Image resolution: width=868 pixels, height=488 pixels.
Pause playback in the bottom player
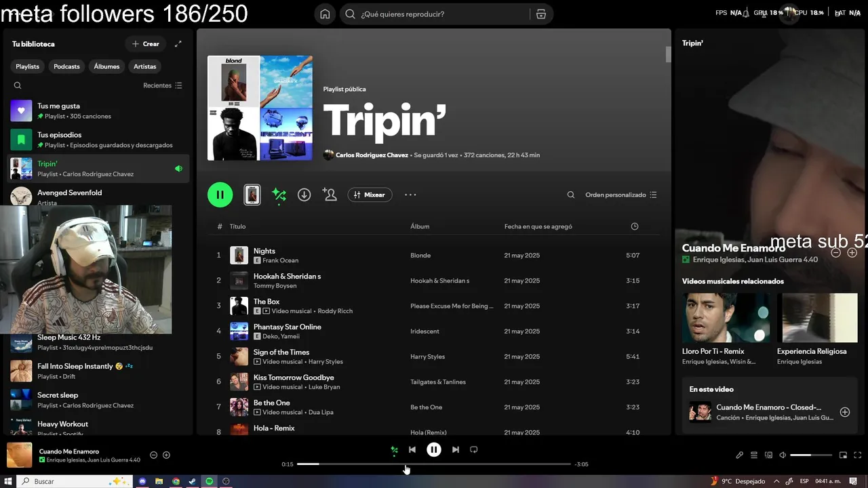[434, 449]
